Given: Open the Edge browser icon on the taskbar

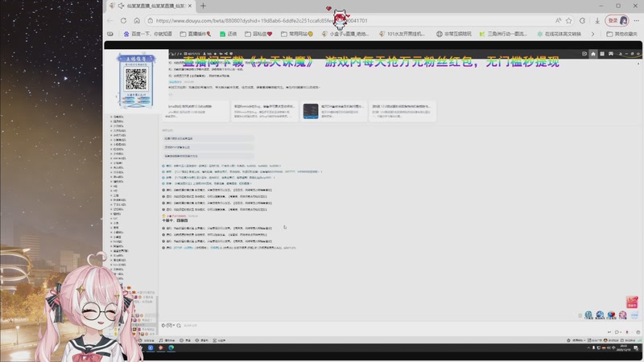Looking at the screenshot, I should click(171, 348).
